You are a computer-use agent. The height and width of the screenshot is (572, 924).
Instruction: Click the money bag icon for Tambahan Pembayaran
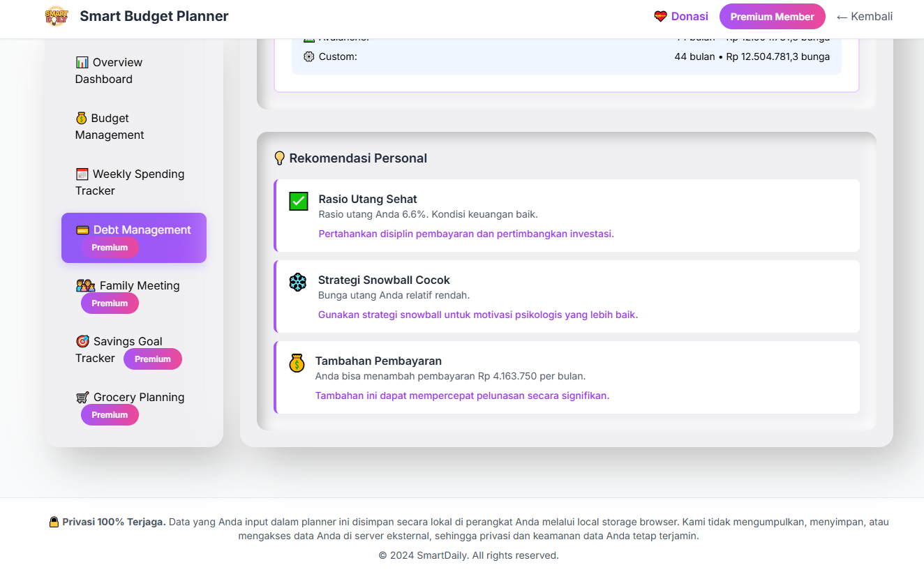pyautogui.click(x=297, y=363)
